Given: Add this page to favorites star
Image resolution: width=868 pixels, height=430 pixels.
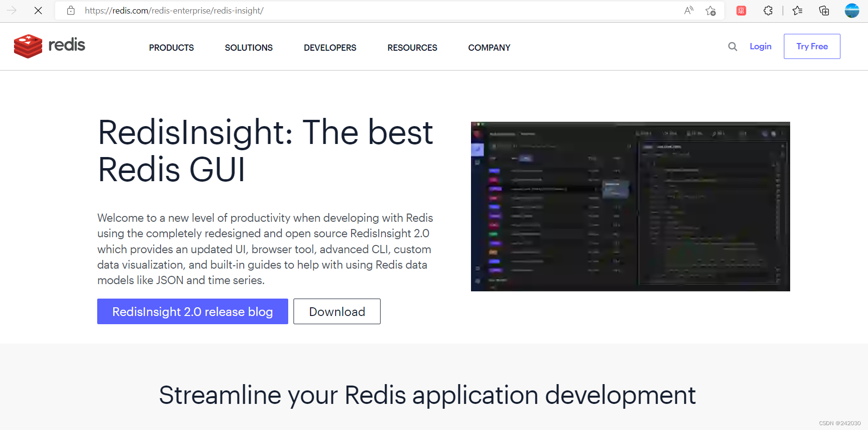Looking at the screenshot, I should tap(710, 10).
